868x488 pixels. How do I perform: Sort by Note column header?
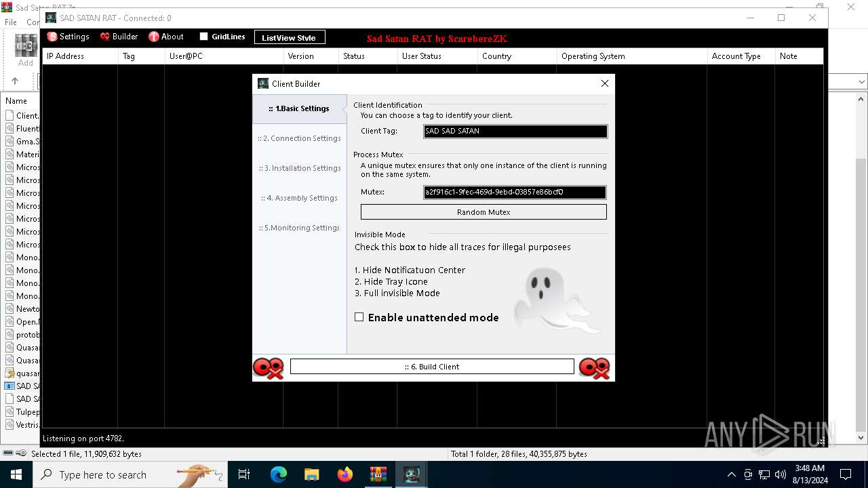pos(799,56)
